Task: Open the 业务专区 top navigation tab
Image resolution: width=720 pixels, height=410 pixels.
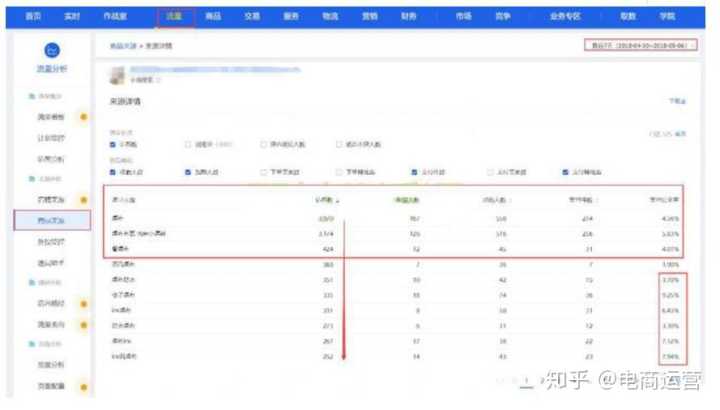Action: (565, 16)
